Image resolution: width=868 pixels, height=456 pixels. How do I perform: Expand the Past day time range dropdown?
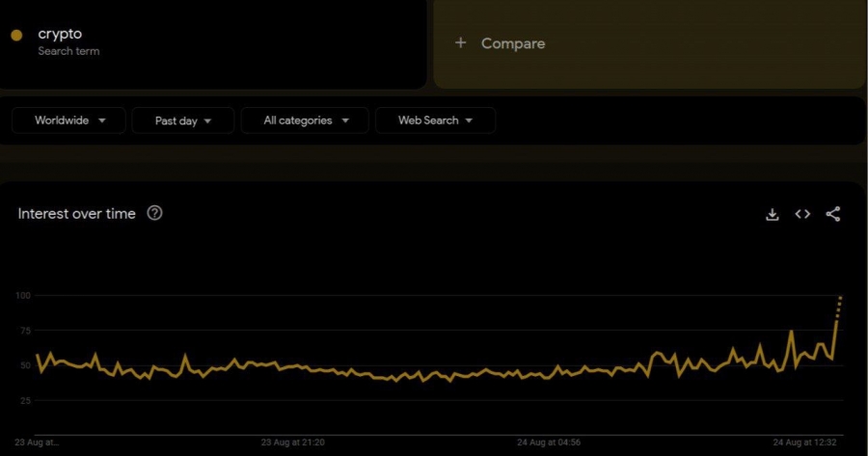click(182, 121)
